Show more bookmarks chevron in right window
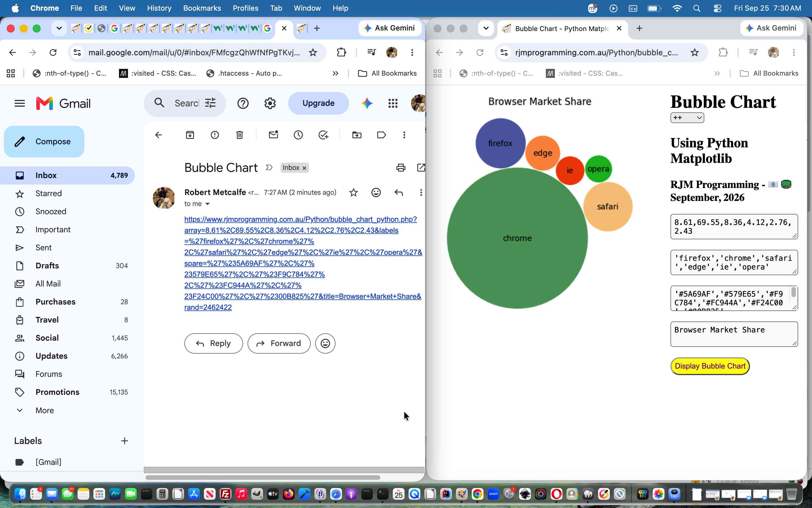This screenshot has height=508, width=812. click(717, 73)
